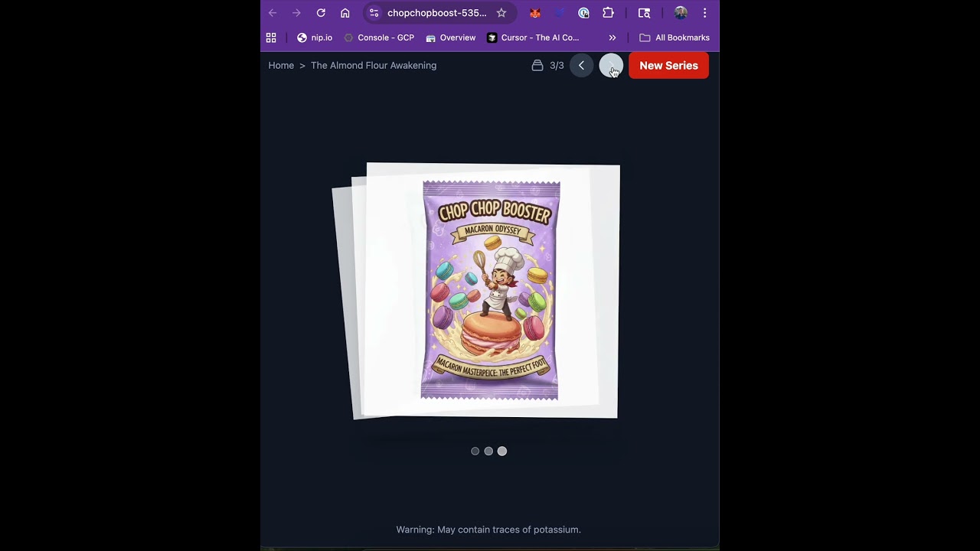Image resolution: width=980 pixels, height=551 pixels.
Task: Open the Cursor - The AI Co... bookmark
Action: (x=533, y=37)
